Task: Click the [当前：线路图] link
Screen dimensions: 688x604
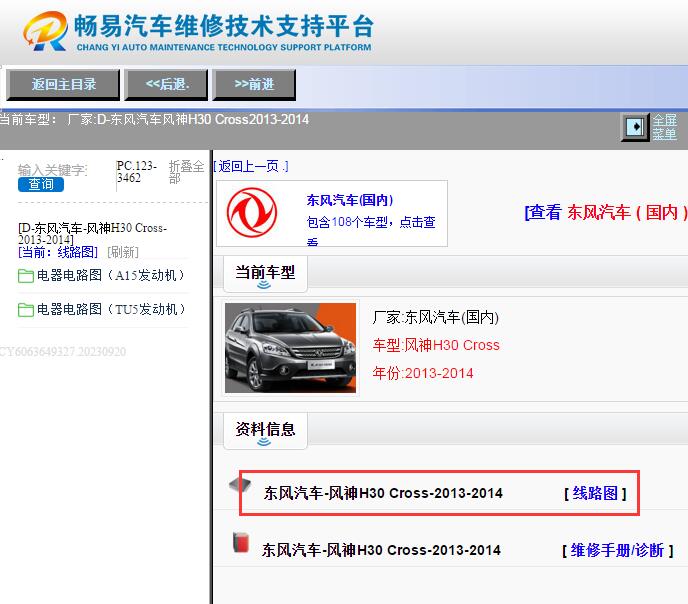Action: click(x=58, y=252)
